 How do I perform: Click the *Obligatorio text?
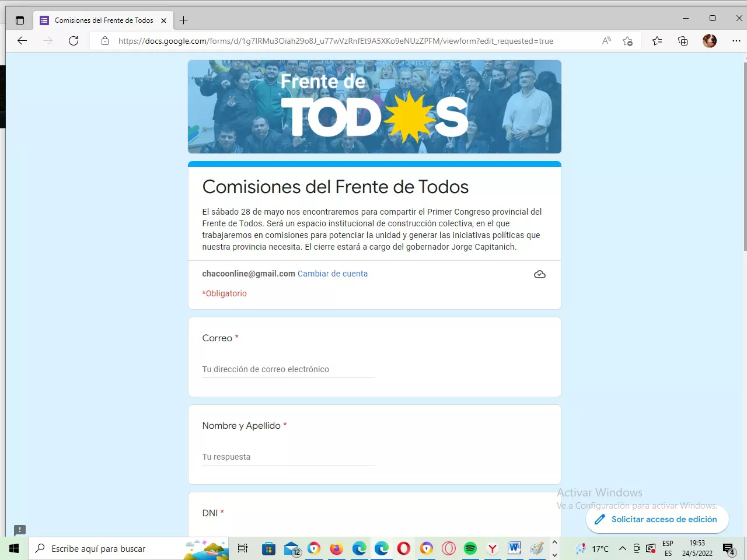[x=225, y=293]
